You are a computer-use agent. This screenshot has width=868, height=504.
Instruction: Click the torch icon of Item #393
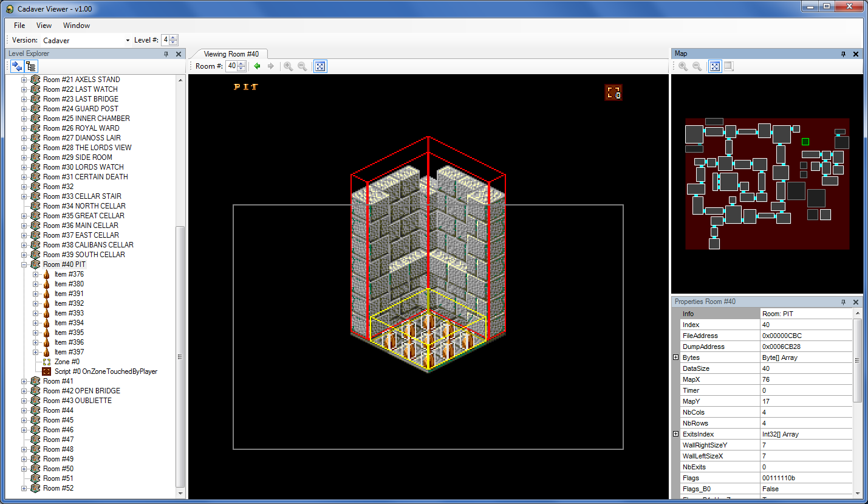pos(47,313)
